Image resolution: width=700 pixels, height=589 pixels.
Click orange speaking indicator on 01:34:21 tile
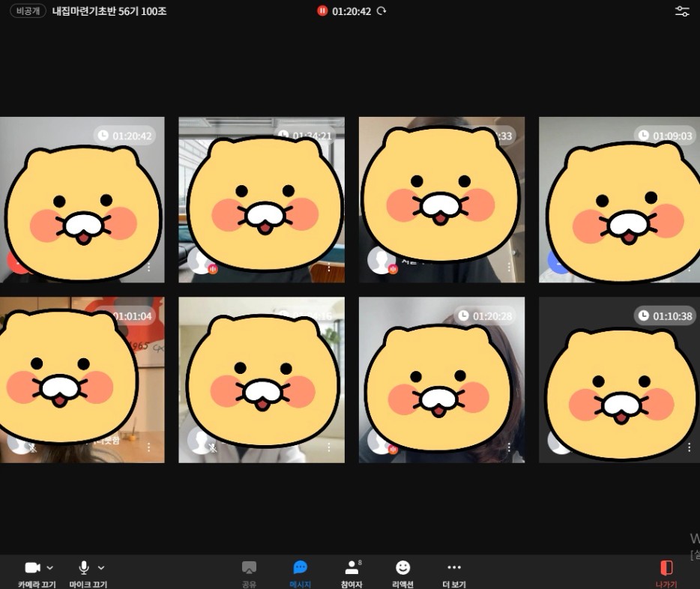213,269
